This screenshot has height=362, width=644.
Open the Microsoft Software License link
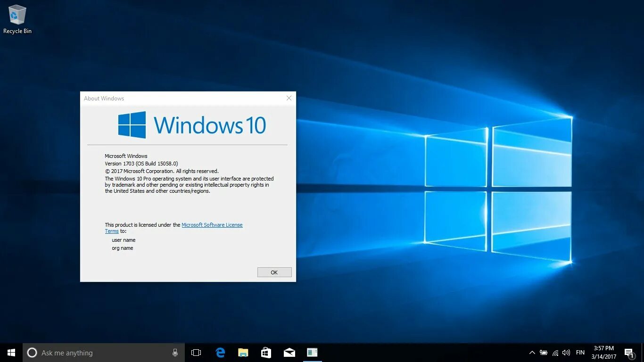[x=212, y=225]
